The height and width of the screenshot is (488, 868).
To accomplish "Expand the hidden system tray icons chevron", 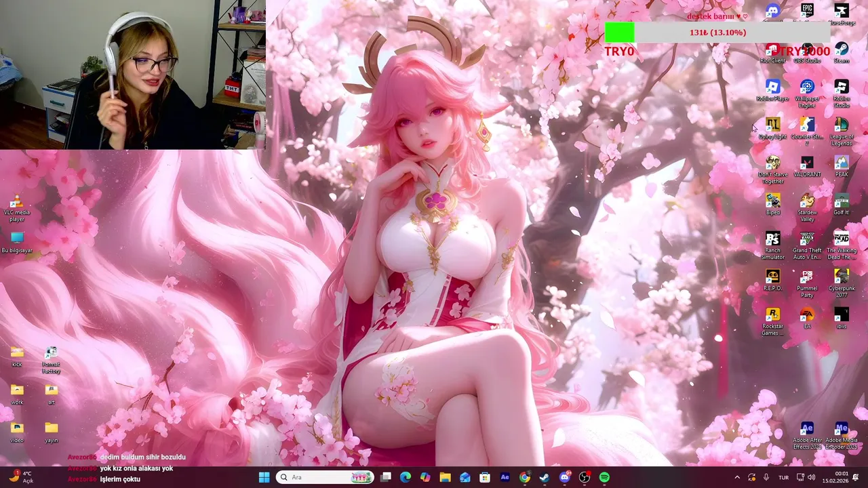I will (737, 477).
